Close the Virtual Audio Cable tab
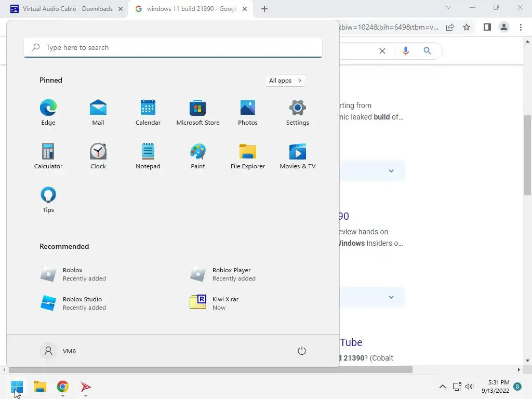The image size is (532, 399). click(x=121, y=9)
